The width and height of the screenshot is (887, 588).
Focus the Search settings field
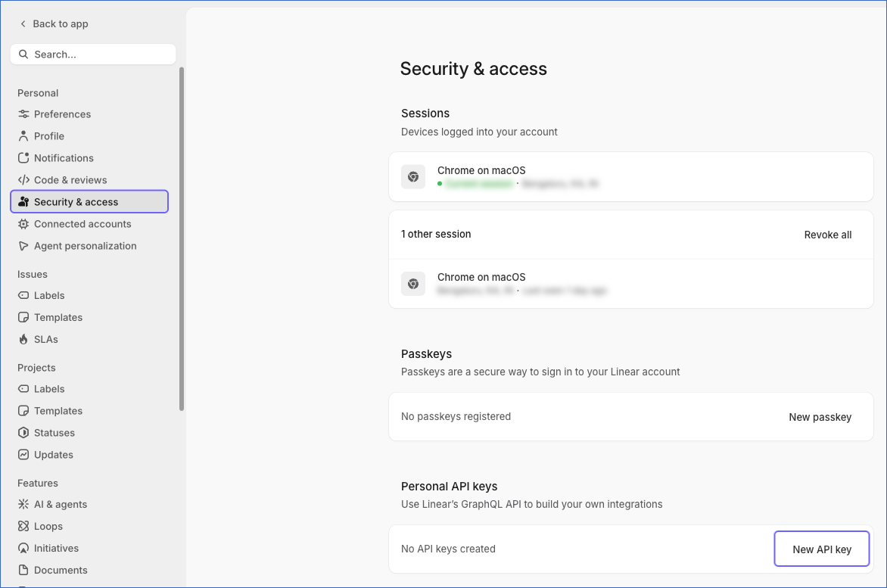pos(93,54)
